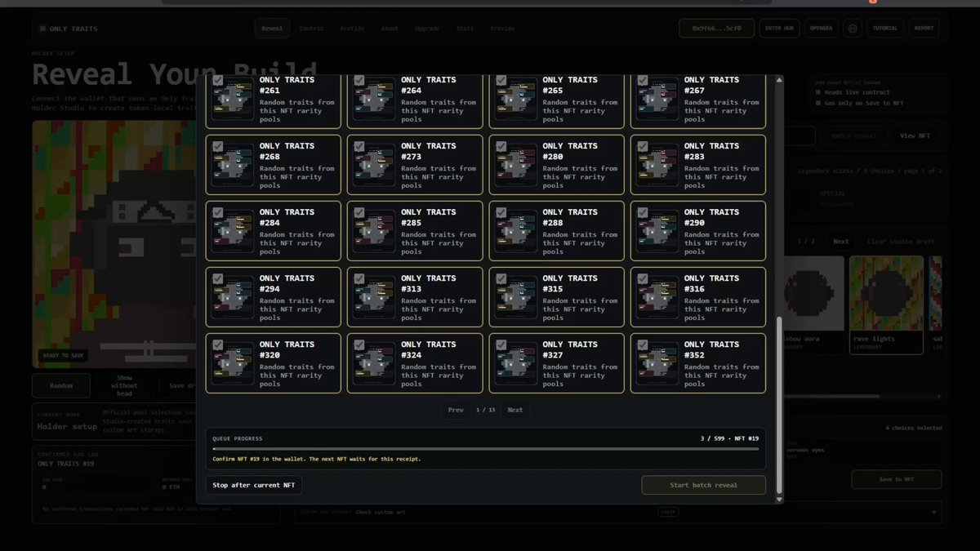Screen dimensions: 980x551
Task: Click the ONLY TRAITS logo in the header
Action: click(68, 29)
